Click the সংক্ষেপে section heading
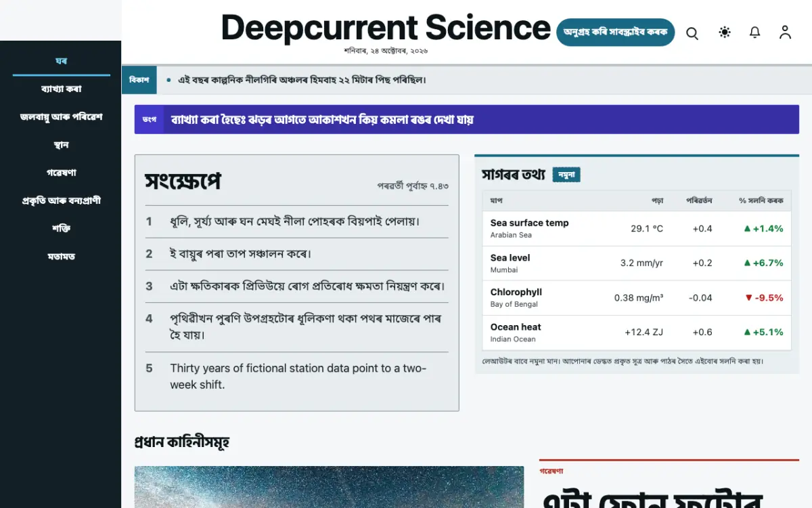The height and width of the screenshot is (508, 812). [183, 182]
